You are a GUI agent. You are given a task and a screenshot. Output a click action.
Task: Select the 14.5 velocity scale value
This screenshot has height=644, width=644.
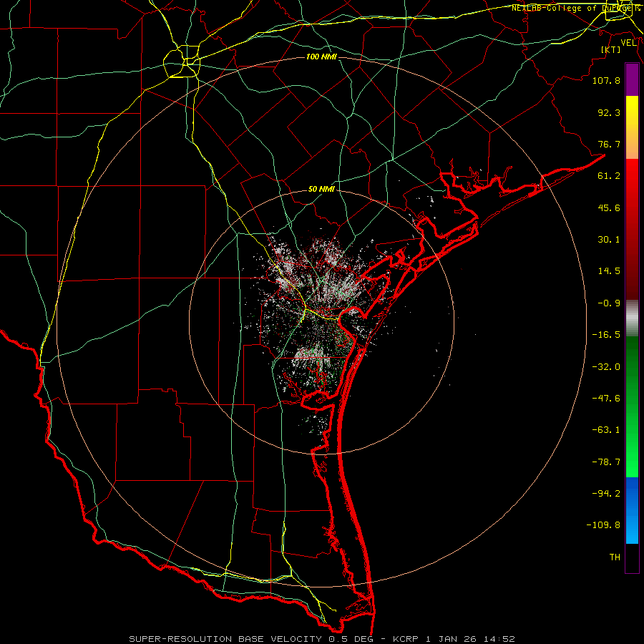(x=609, y=271)
